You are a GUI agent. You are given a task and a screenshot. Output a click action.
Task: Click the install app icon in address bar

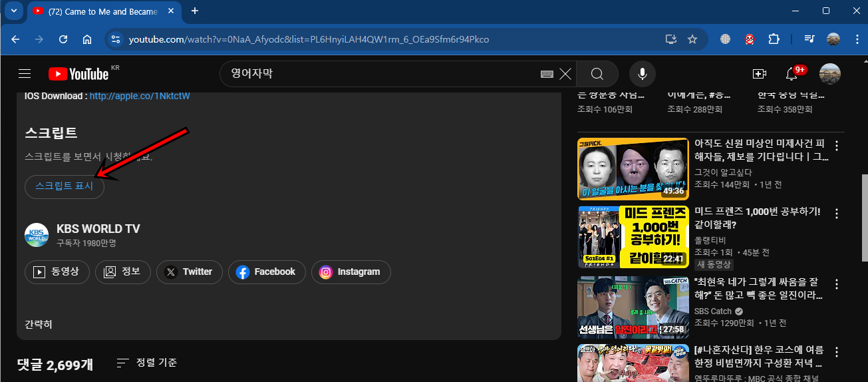[x=671, y=39]
